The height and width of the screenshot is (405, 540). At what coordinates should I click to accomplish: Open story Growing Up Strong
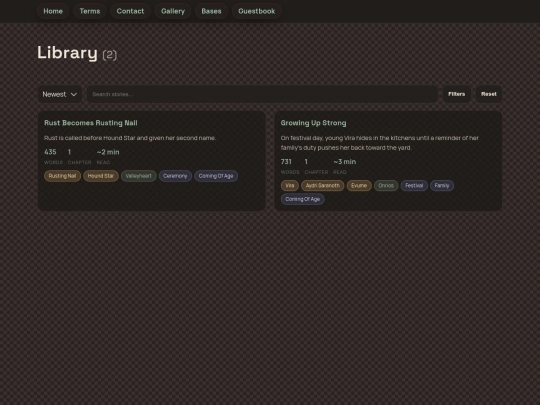pos(313,123)
